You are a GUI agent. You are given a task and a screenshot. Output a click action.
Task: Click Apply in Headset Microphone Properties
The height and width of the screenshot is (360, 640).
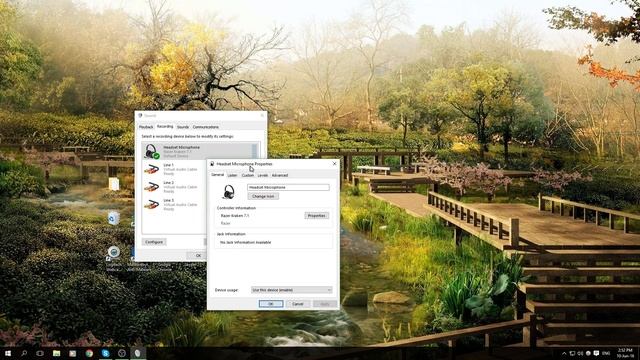(325, 304)
